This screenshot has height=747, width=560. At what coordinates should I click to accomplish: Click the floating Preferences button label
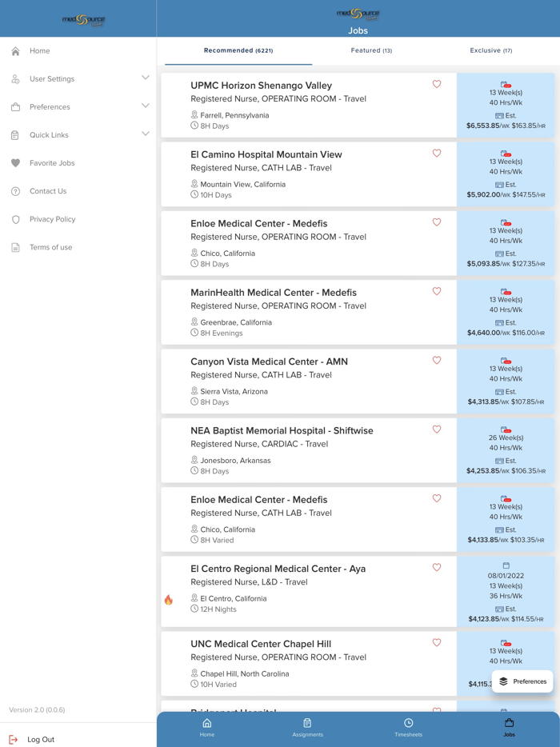tap(530, 681)
